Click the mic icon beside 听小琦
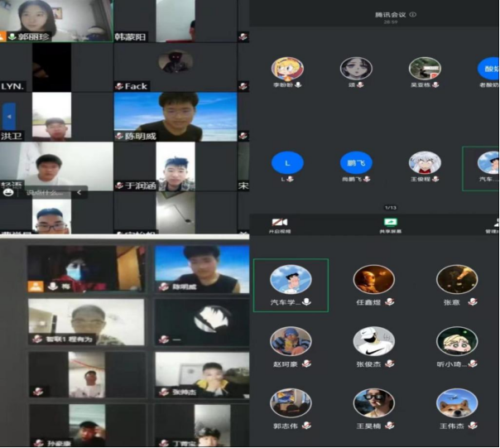The width and height of the screenshot is (500, 448). [473, 364]
